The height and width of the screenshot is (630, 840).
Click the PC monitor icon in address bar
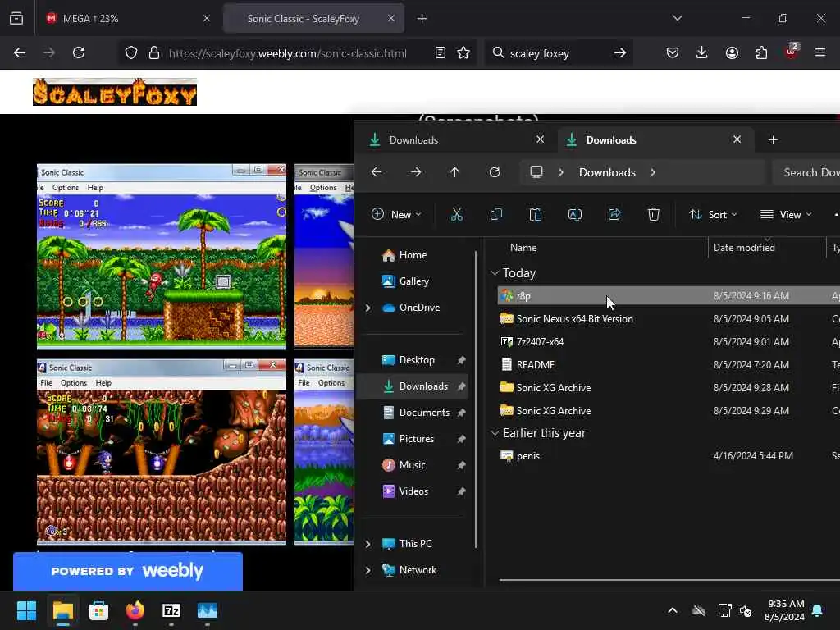(536, 172)
